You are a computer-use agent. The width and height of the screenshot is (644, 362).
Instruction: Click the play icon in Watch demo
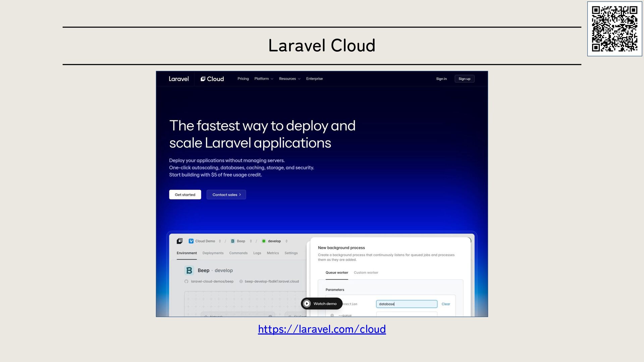pyautogui.click(x=307, y=304)
